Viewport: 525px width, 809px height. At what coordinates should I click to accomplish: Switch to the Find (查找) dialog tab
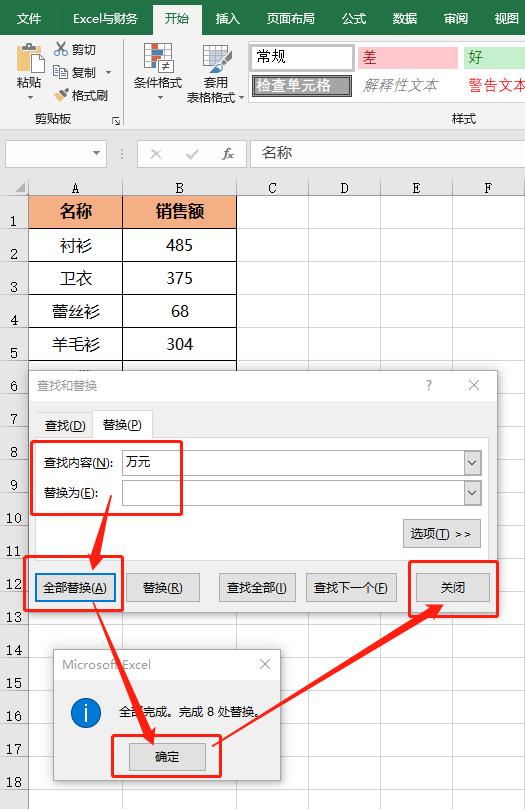point(65,426)
